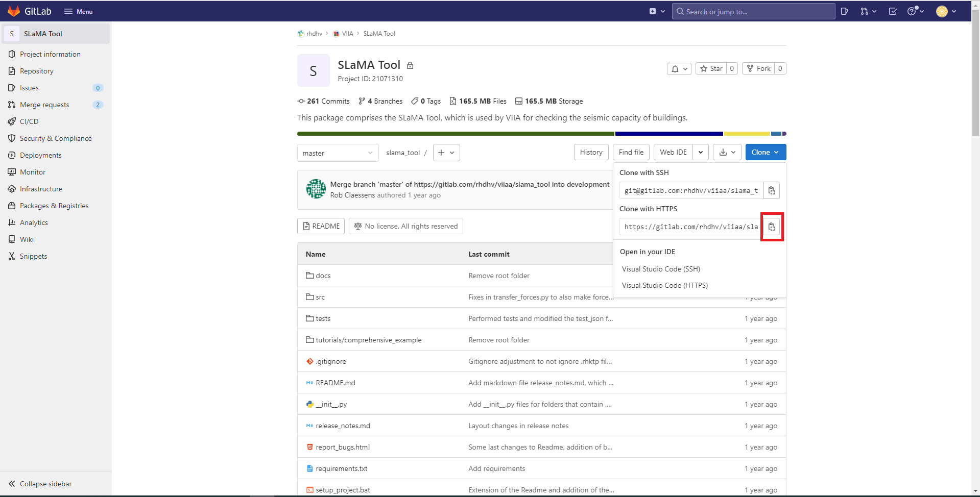
Task: Open the Menu hamburger button
Action: pos(78,11)
